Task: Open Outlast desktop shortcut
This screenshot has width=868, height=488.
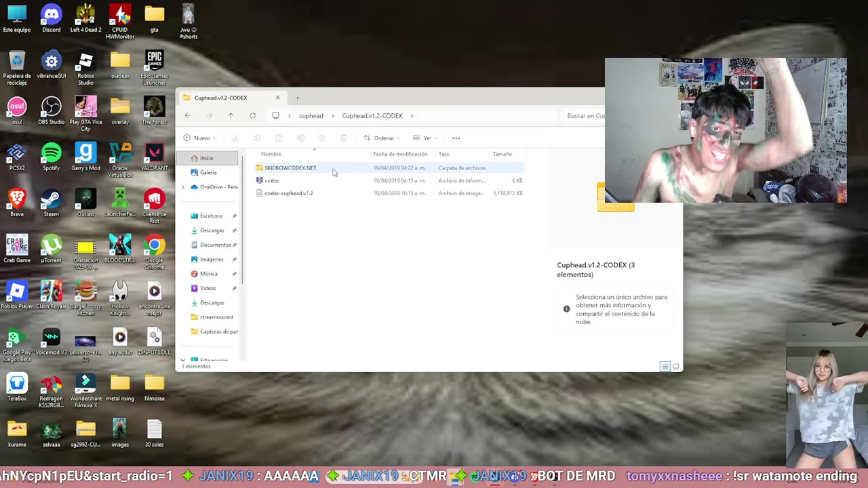Action: point(85,203)
